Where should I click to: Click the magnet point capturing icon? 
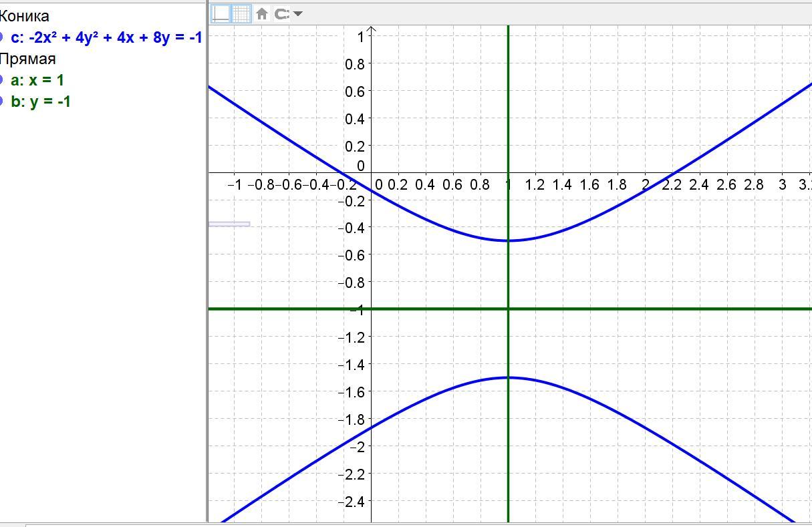283,13
